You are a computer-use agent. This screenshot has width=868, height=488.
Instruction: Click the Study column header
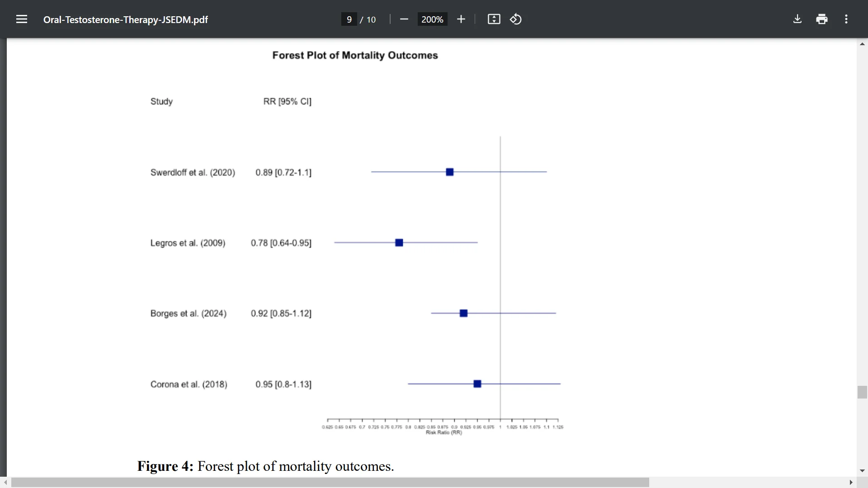[x=161, y=101]
